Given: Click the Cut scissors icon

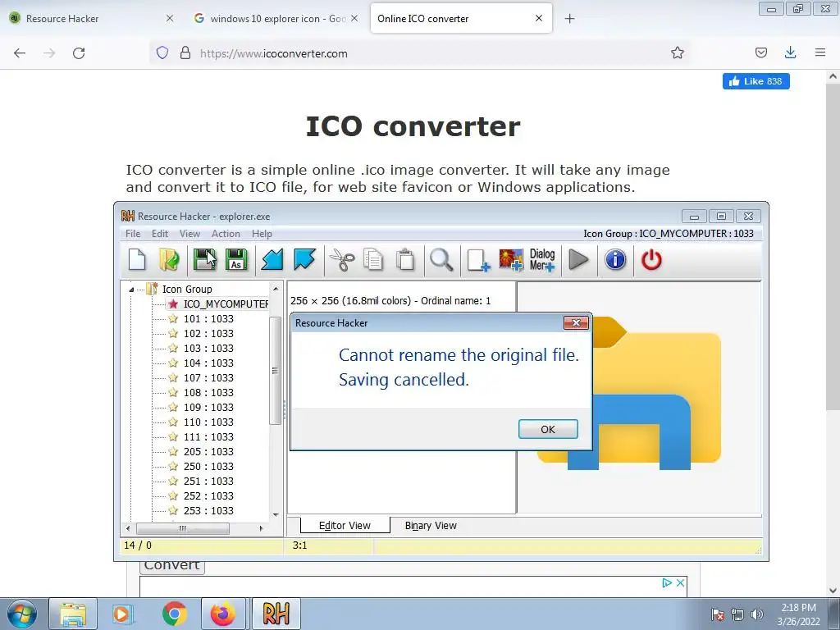Looking at the screenshot, I should (342, 260).
